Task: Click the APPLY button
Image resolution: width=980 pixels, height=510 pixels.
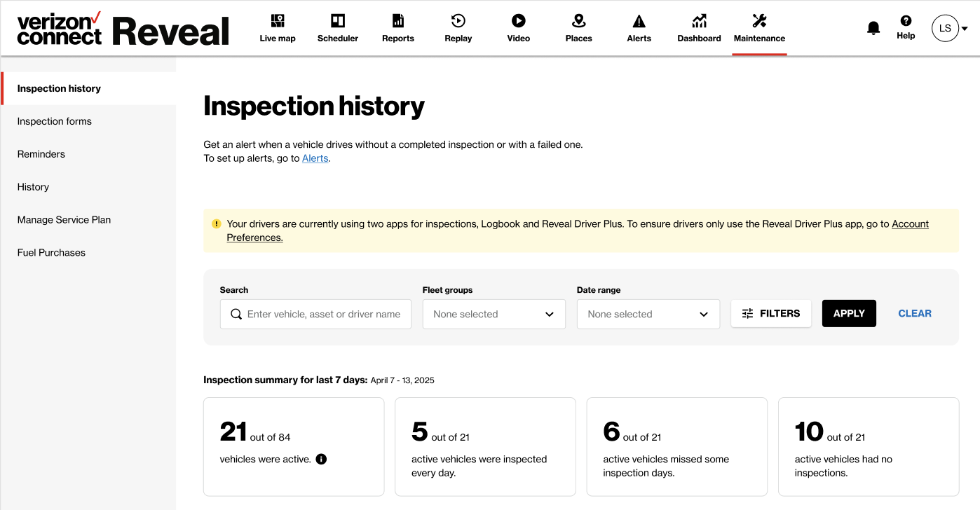Action: point(849,313)
